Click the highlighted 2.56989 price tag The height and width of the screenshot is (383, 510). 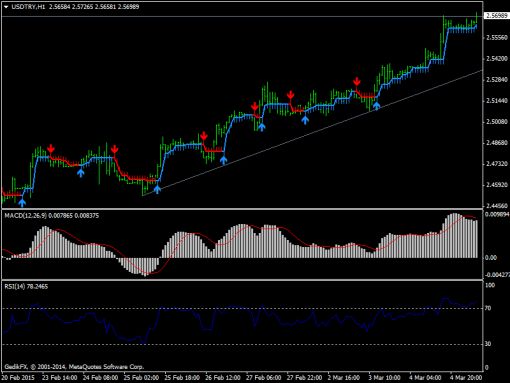tap(496, 16)
